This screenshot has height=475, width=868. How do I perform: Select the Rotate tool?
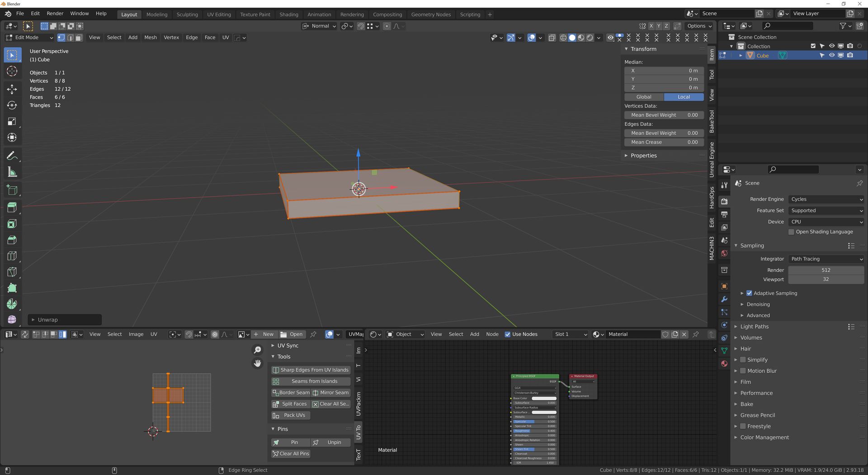pyautogui.click(x=12, y=105)
